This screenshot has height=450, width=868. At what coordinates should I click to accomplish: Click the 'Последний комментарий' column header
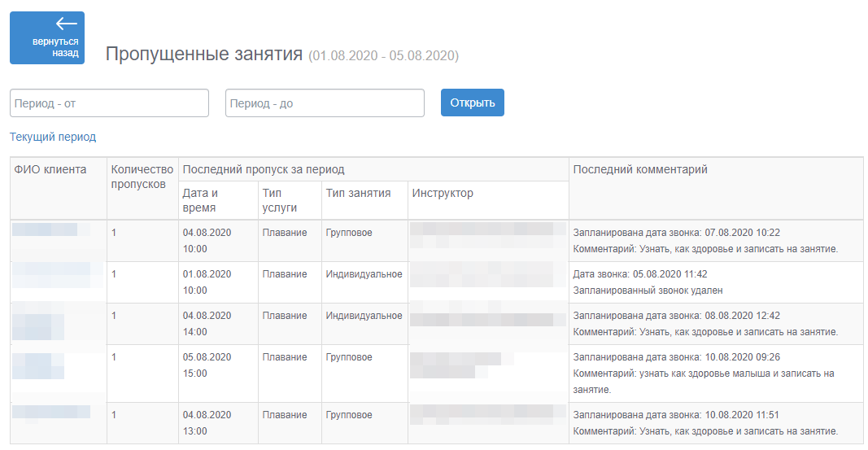tap(640, 169)
